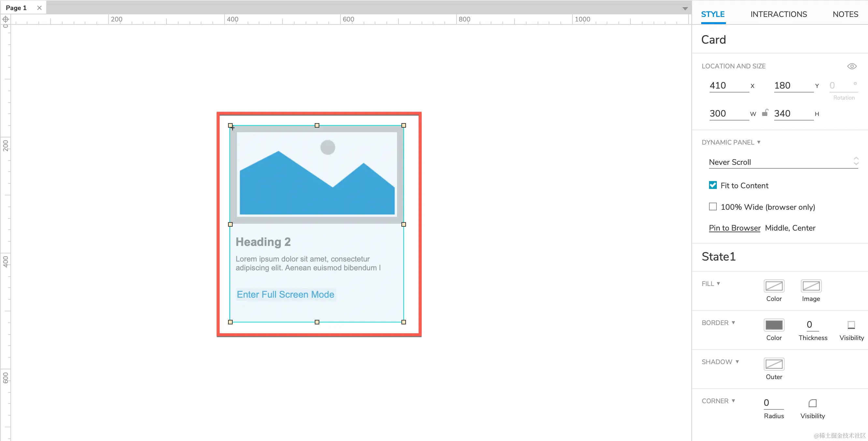Collapse the DYNAMIC PANEL section

[759, 142]
